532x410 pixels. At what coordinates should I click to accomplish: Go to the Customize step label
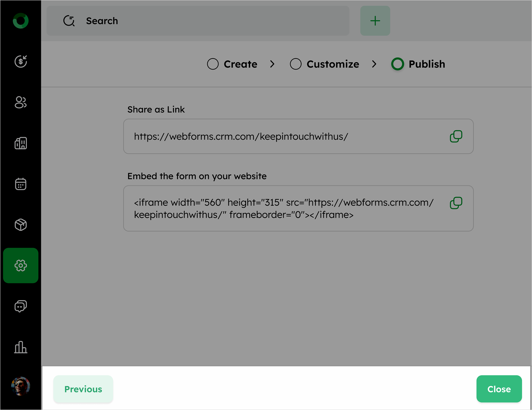click(x=333, y=64)
